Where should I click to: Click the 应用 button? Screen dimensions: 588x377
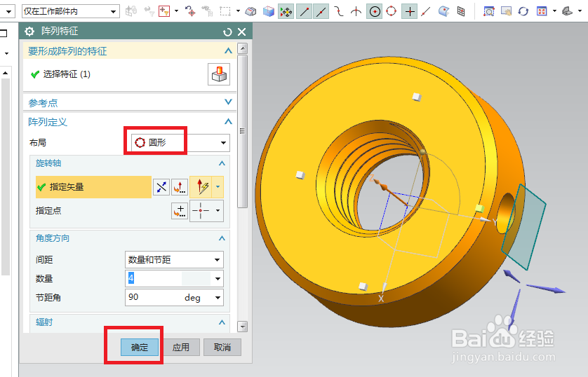181,348
